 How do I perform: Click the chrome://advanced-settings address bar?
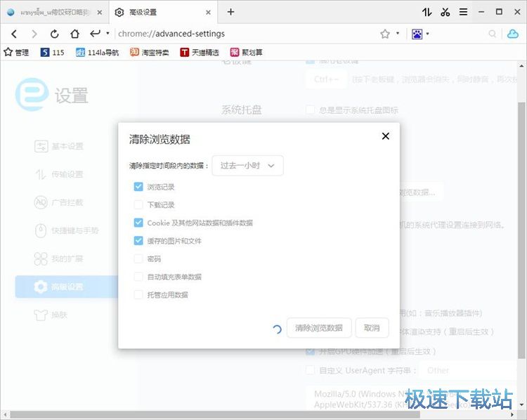[245, 34]
